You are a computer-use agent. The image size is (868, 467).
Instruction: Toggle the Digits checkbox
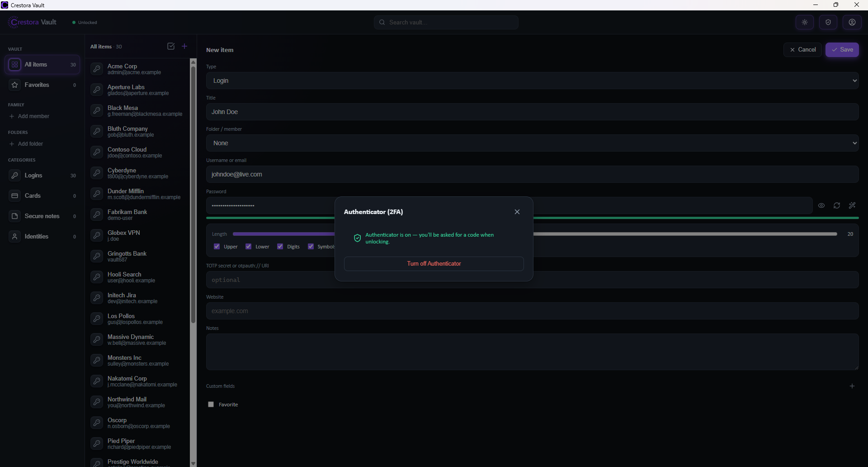[280, 247]
